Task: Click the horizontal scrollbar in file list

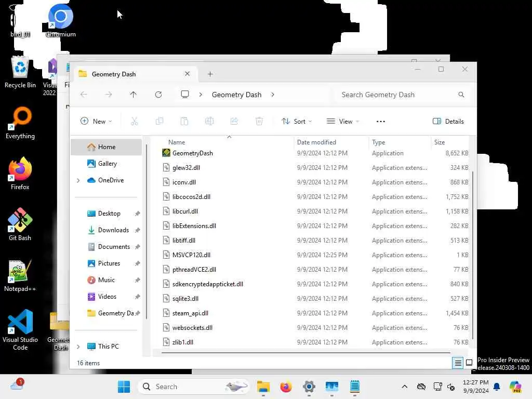Action: [x=305, y=353]
